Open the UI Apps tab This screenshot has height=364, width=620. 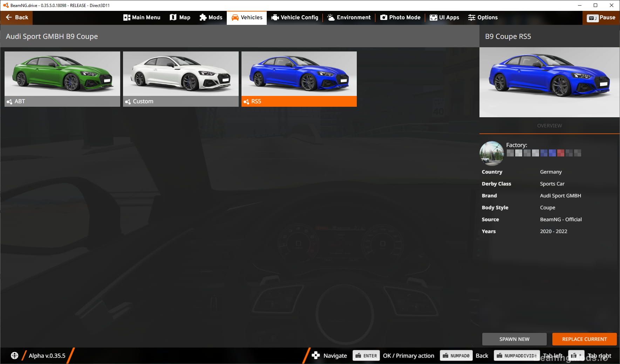coord(444,17)
